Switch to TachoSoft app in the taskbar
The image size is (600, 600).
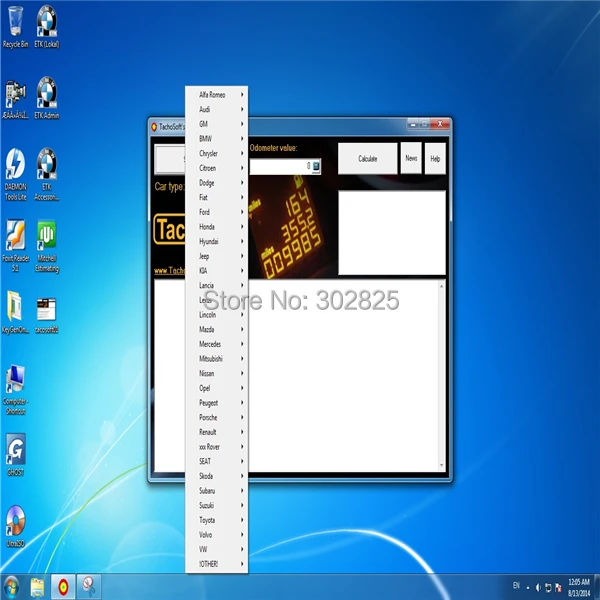(x=63, y=587)
